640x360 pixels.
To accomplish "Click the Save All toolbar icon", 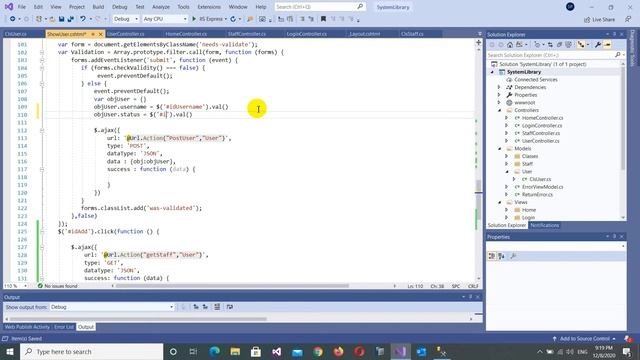I will pyautogui.click(x=70, y=19).
